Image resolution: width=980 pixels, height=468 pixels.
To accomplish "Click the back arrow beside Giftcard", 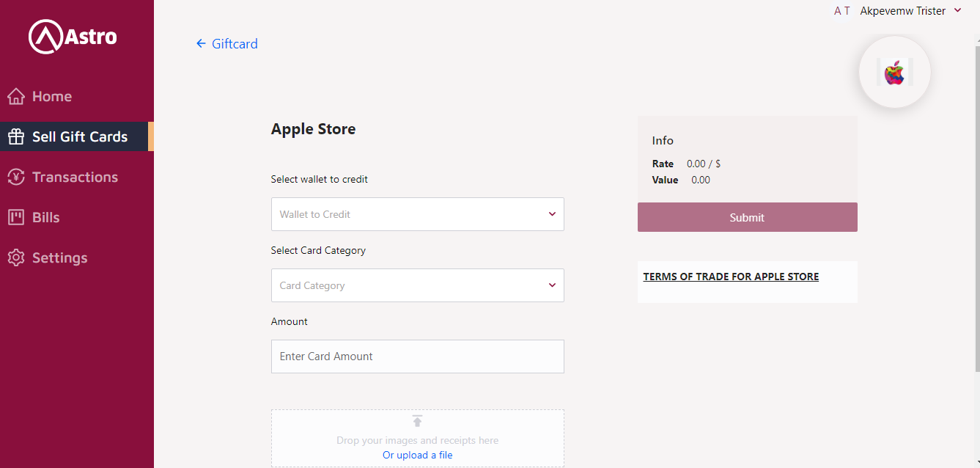I will click(x=201, y=44).
